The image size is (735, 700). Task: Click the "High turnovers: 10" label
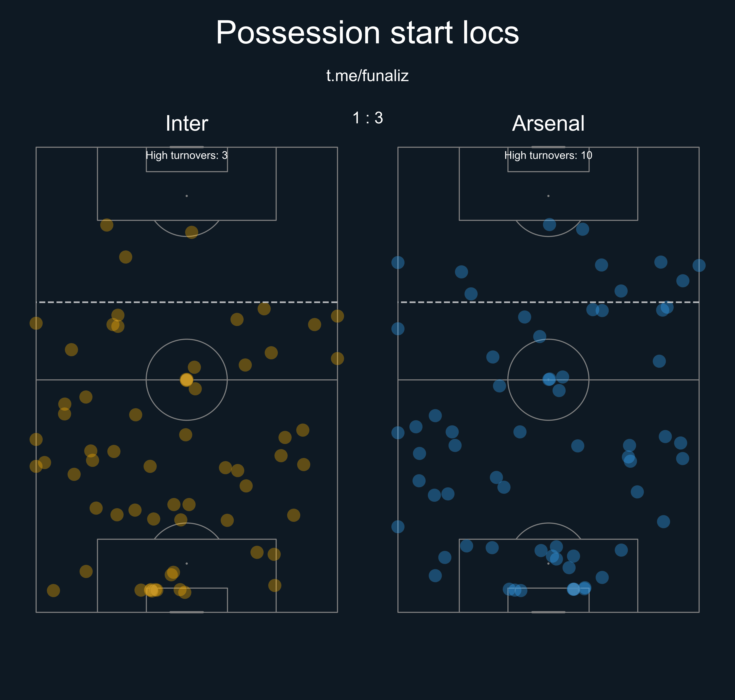point(548,155)
